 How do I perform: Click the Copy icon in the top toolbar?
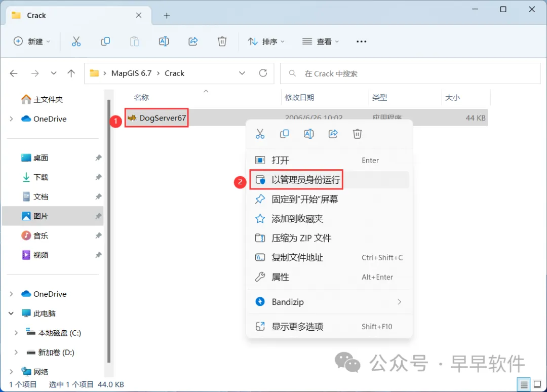click(x=105, y=42)
